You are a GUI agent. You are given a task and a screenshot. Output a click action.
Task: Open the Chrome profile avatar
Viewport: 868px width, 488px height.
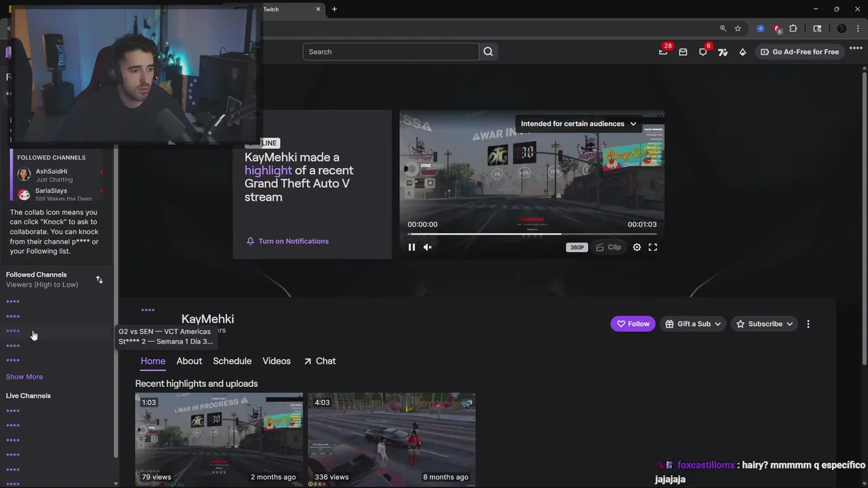pyautogui.click(x=842, y=28)
